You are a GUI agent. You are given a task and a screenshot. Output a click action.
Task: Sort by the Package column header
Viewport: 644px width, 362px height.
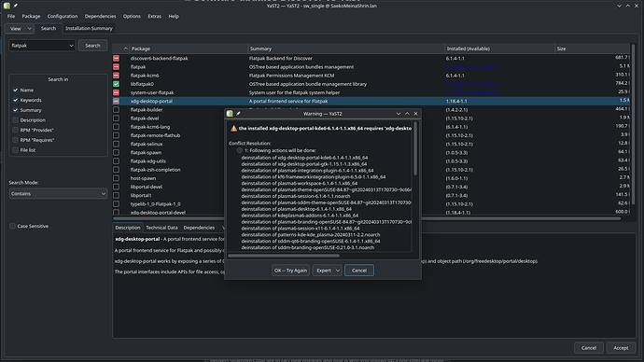[x=189, y=49]
